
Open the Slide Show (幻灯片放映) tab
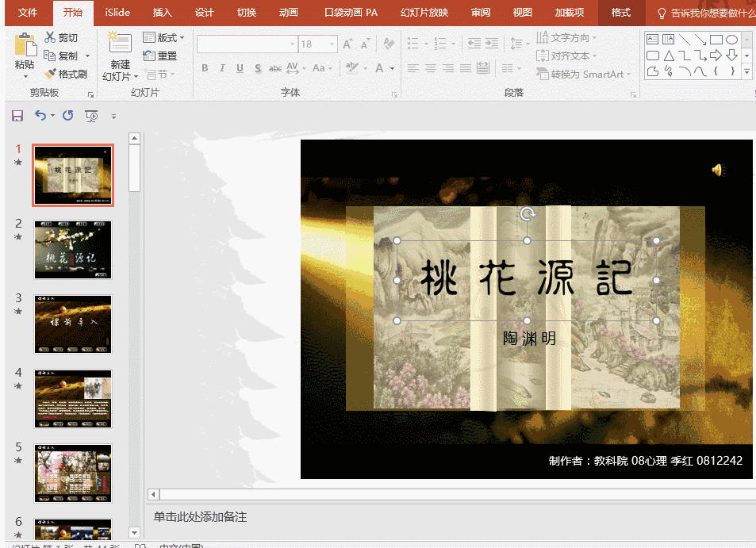point(424,13)
